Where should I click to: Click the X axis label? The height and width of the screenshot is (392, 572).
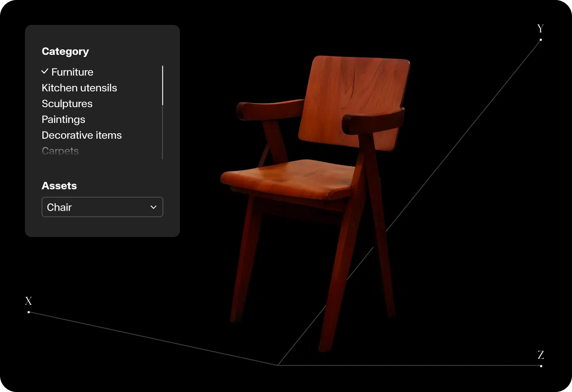coord(28,301)
